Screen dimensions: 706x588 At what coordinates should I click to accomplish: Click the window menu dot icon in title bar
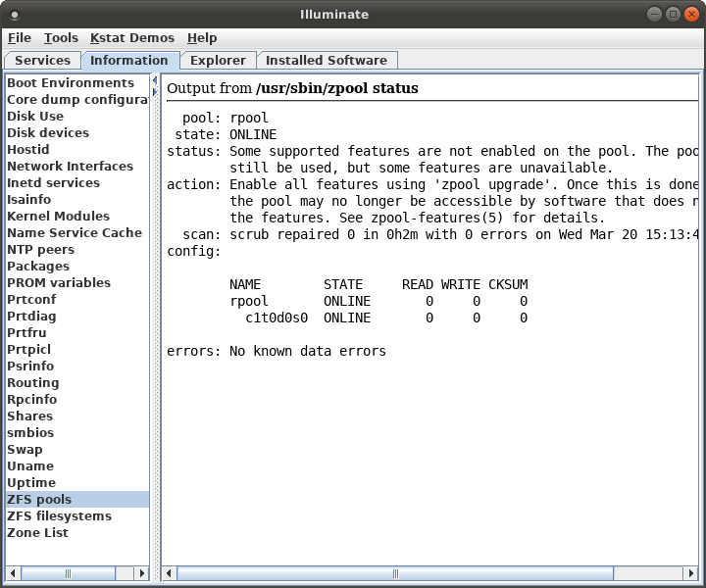click(x=15, y=15)
